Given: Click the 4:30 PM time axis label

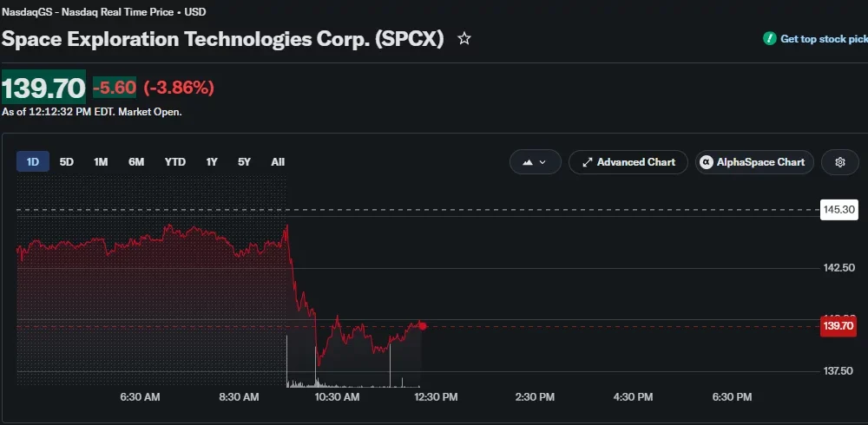Looking at the screenshot, I should click(x=633, y=396).
